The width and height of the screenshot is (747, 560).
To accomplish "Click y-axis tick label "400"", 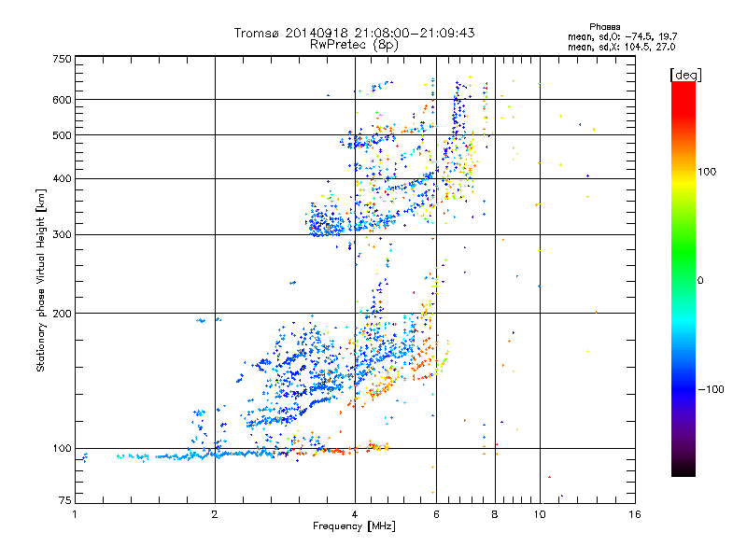I will pyautogui.click(x=63, y=179).
